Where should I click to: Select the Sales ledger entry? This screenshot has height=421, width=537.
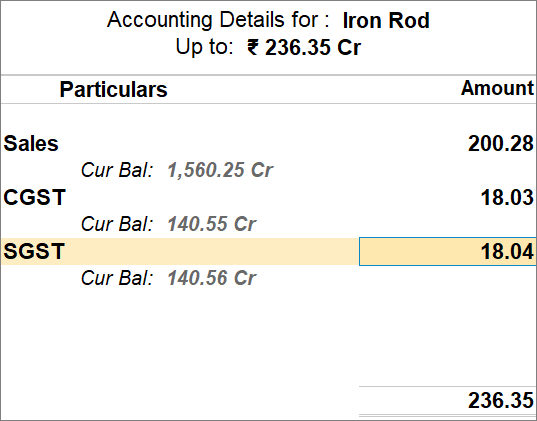(x=31, y=143)
